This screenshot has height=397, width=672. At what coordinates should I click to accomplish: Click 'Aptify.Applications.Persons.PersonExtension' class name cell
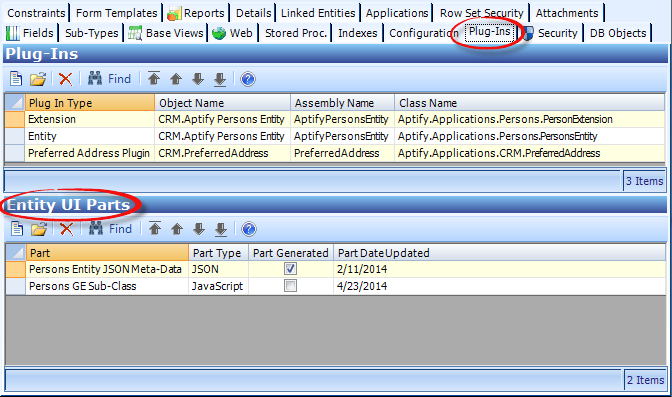(530, 119)
